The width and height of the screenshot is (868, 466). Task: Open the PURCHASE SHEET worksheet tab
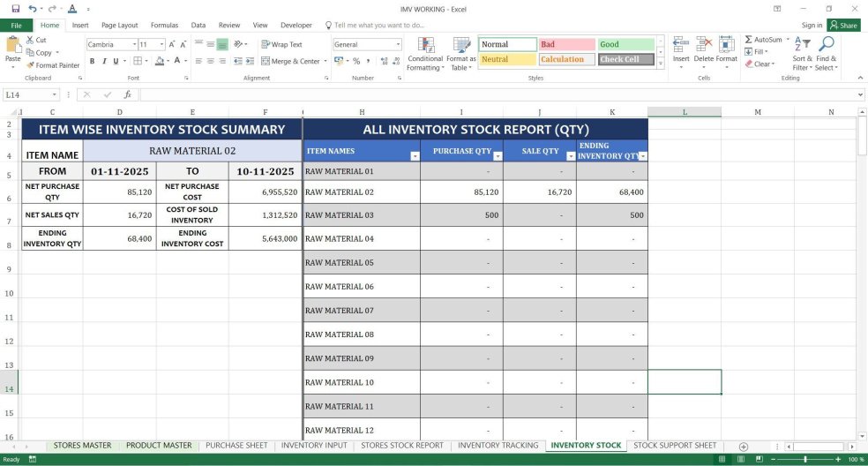[x=236, y=446]
